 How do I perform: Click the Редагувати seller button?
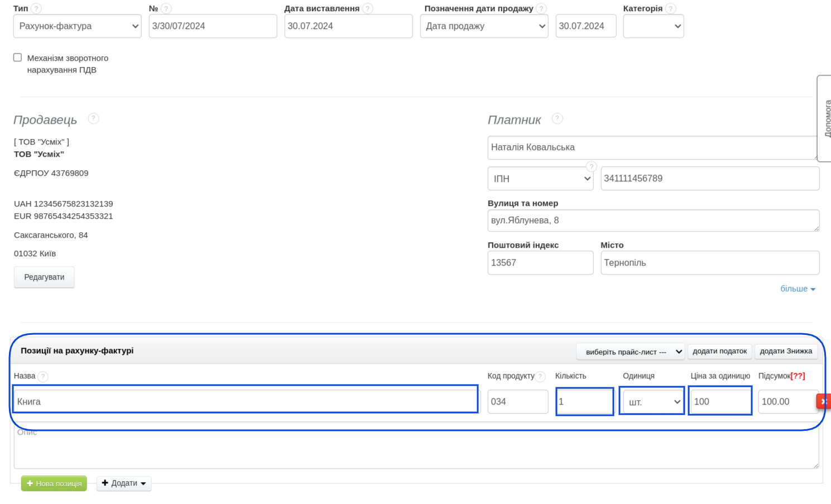coord(44,277)
